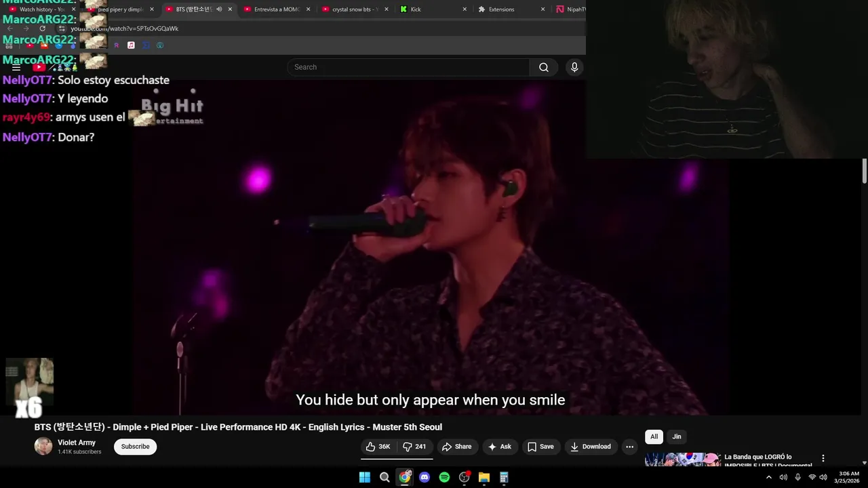Open the La Banda que LOGRÓ thumbnail
This screenshot has height=488, width=868.
[683, 460]
